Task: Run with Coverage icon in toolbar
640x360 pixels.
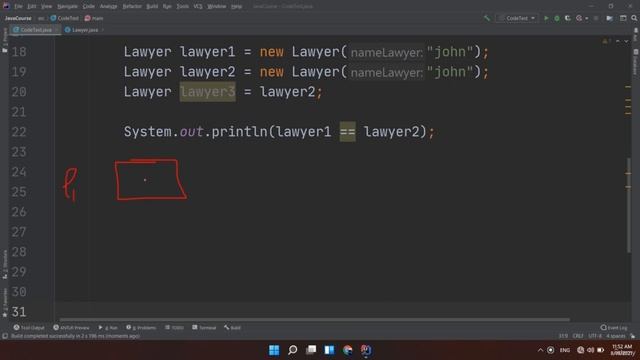Action: [x=568, y=18]
